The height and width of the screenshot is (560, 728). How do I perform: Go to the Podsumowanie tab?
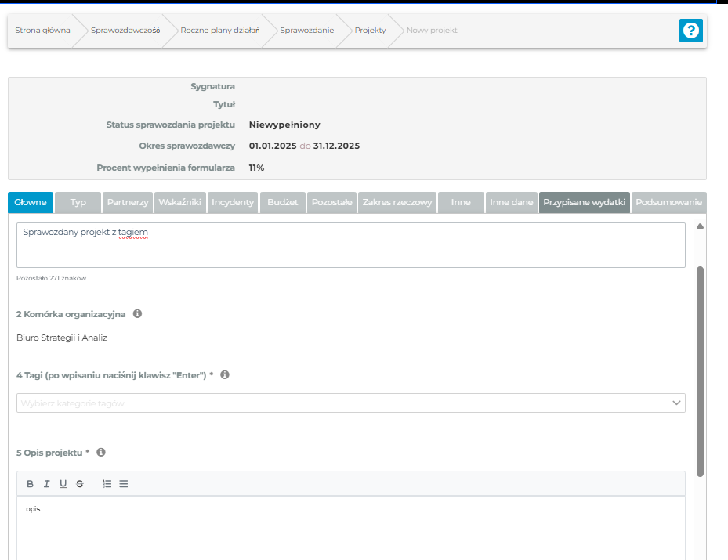click(x=668, y=202)
